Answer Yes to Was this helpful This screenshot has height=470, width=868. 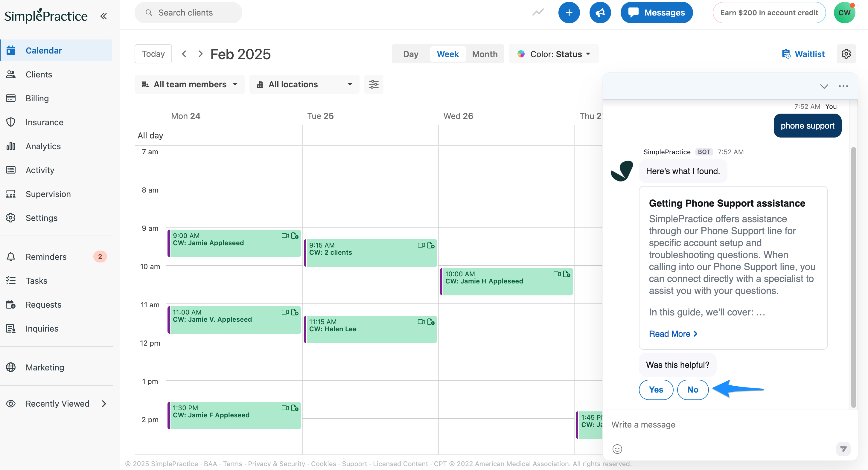[656, 390]
